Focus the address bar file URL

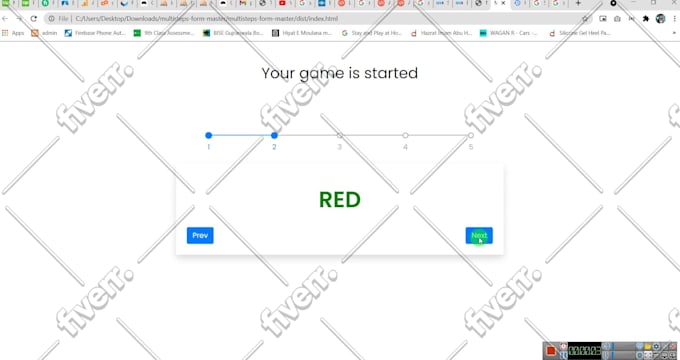click(x=206, y=19)
